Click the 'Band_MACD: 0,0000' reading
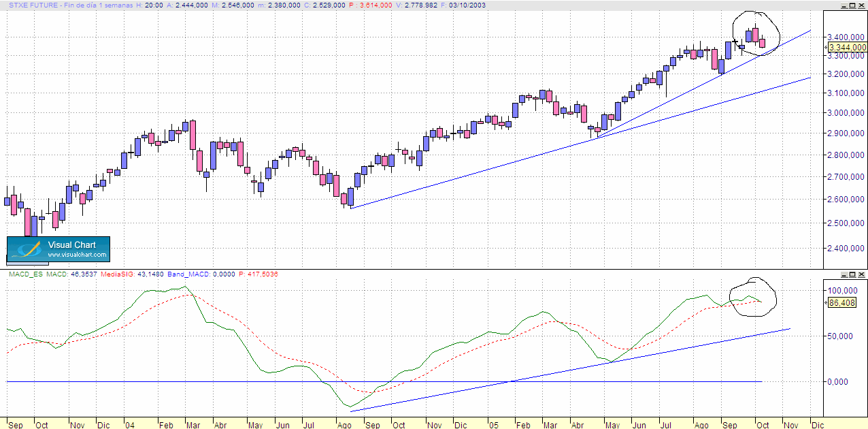868x429 pixels. tap(202, 274)
